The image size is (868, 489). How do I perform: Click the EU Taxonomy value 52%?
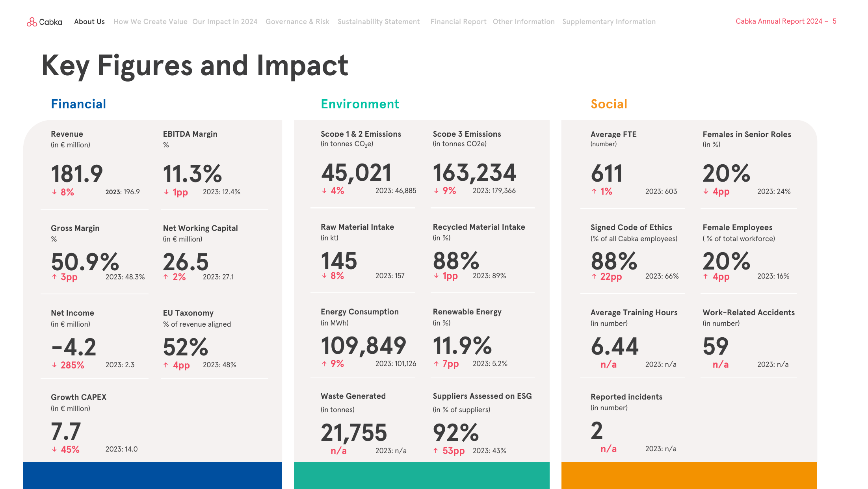[x=186, y=347]
